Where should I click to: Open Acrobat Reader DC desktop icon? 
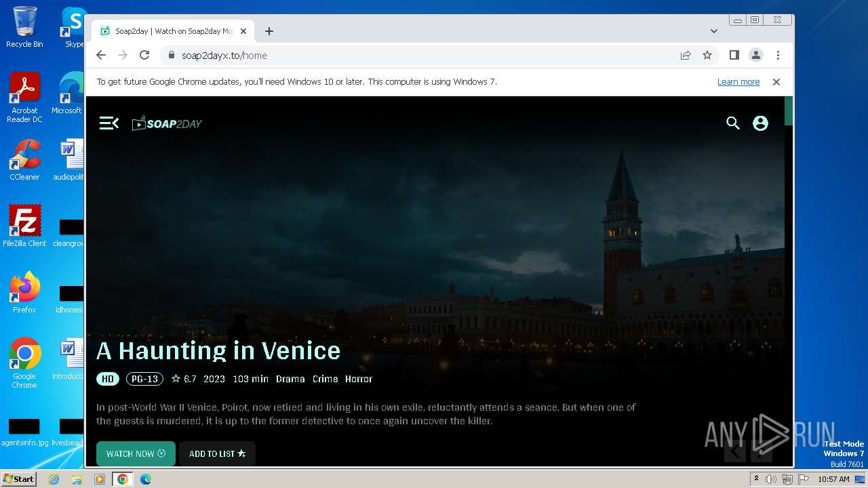[24, 98]
